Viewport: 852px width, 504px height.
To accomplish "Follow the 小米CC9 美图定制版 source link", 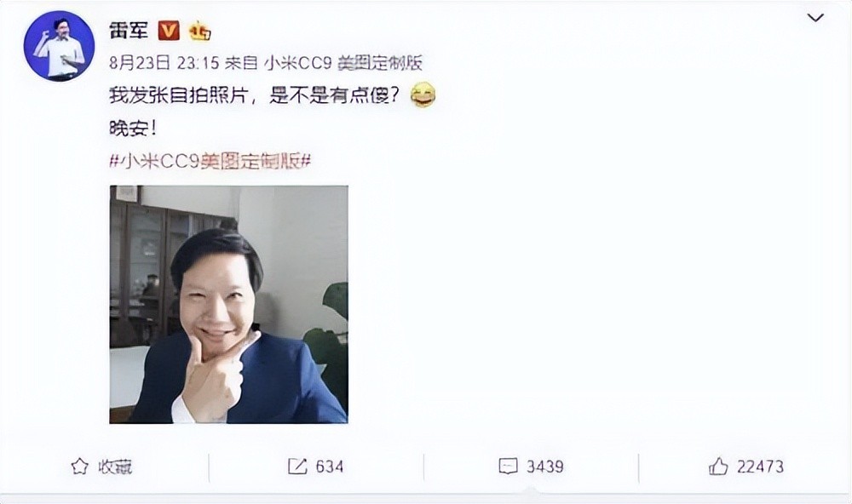I will [343, 63].
